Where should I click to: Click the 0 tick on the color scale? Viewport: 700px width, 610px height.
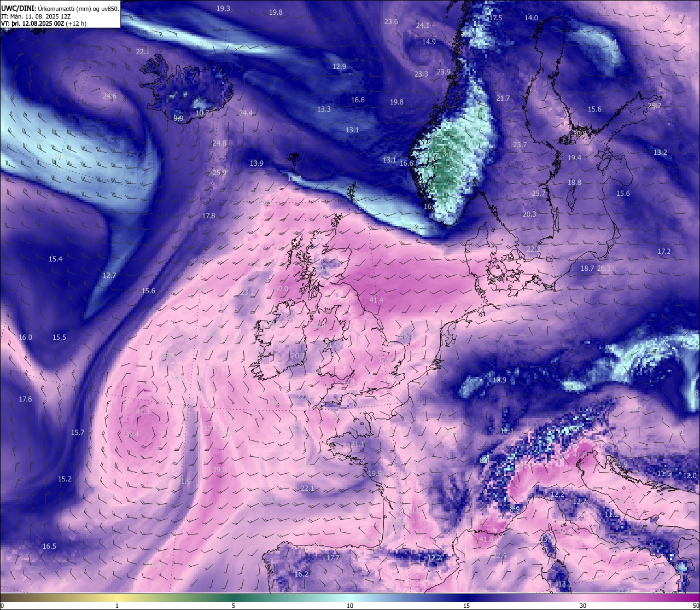[2, 606]
